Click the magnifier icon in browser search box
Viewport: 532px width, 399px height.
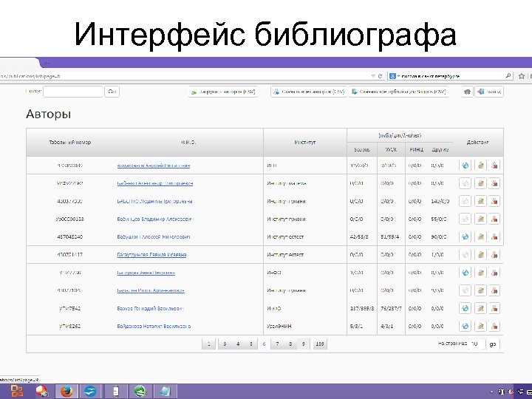click(508, 75)
